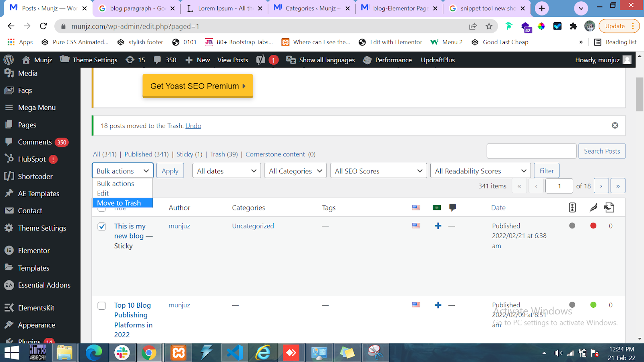Open the Chrome tab search dropdown
The image size is (644, 362).
581,8
